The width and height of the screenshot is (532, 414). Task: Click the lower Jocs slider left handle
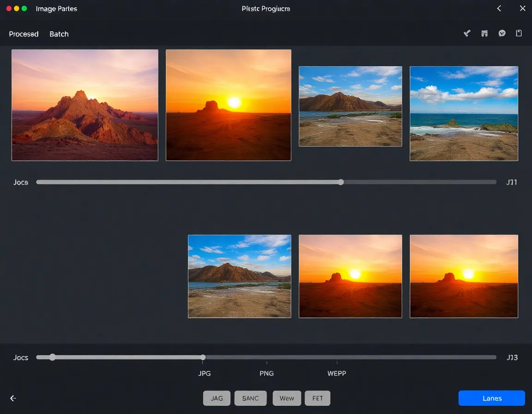pos(52,357)
